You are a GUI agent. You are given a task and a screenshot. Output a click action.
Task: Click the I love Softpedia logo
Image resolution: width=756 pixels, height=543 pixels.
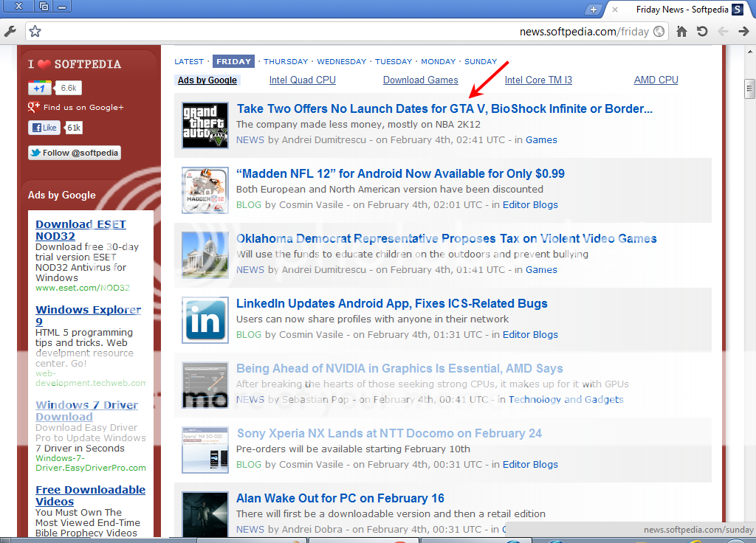tap(75, 64)
